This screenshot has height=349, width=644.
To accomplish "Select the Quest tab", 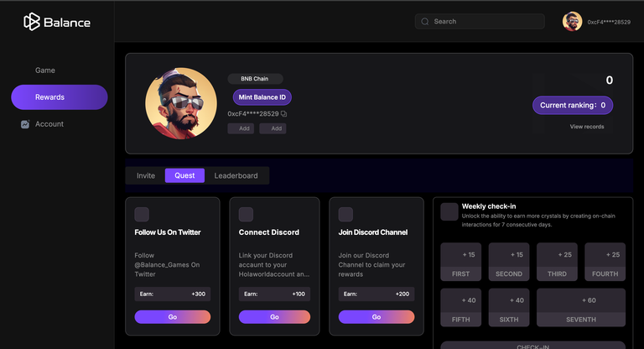I will [184, 175].
